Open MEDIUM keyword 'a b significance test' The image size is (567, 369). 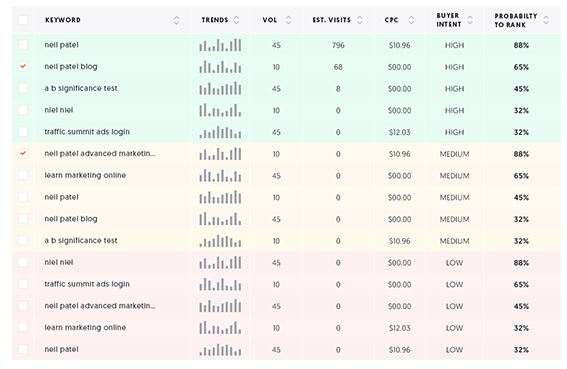tap(81, 241)
